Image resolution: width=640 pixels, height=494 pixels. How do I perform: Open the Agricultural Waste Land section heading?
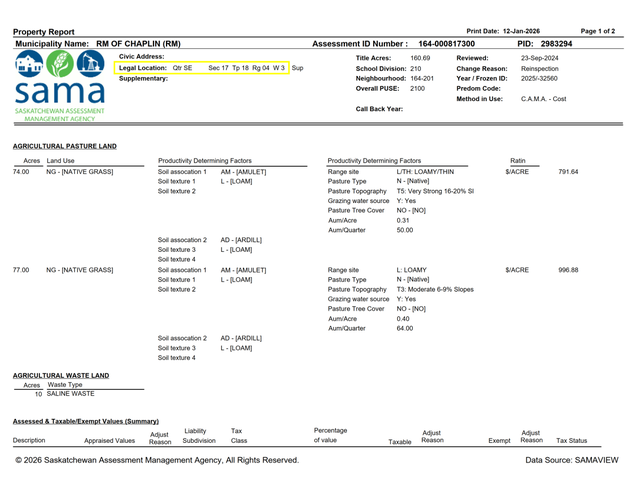coord(61,375)
